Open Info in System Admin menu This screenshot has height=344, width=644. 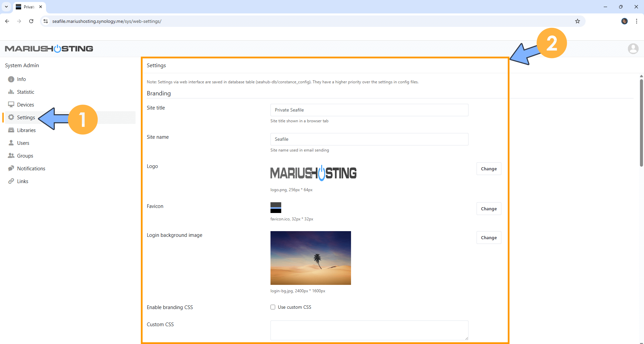pos(21,79)
